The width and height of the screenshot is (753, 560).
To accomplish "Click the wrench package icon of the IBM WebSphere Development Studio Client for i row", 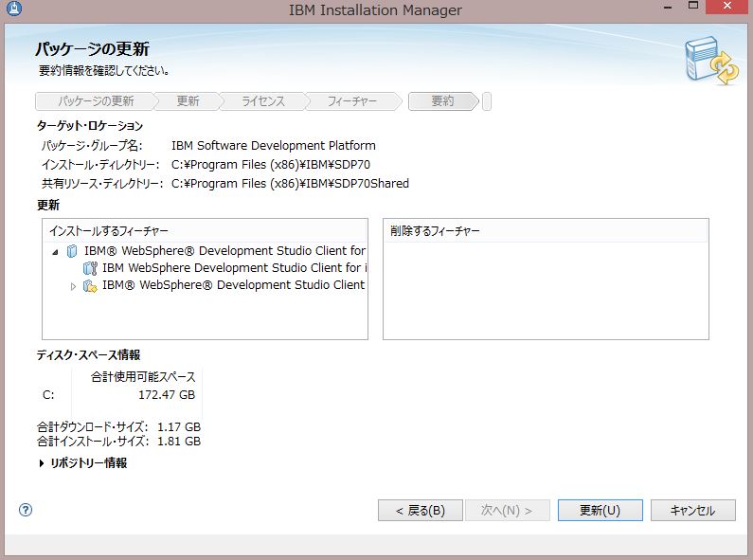I will 90,268.
